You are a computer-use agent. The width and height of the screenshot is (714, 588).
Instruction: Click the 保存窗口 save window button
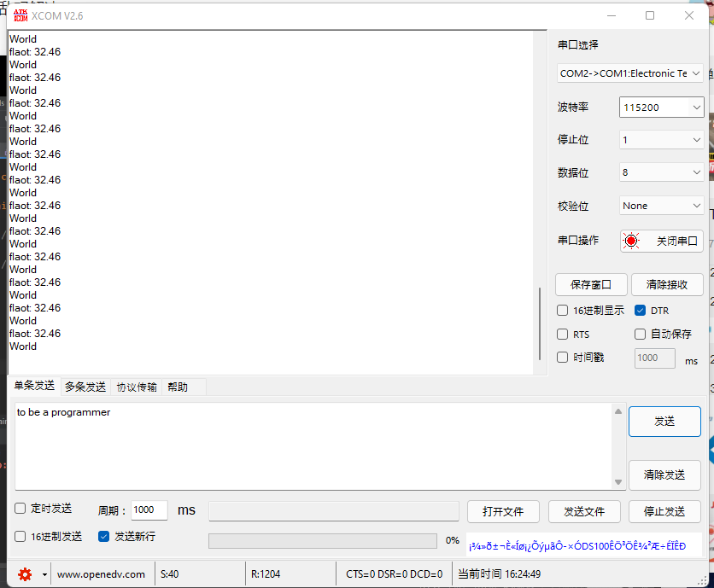point(591,285)
